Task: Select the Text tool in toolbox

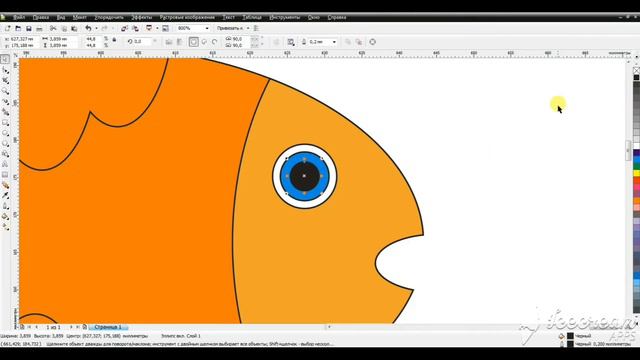Action: 5,164
